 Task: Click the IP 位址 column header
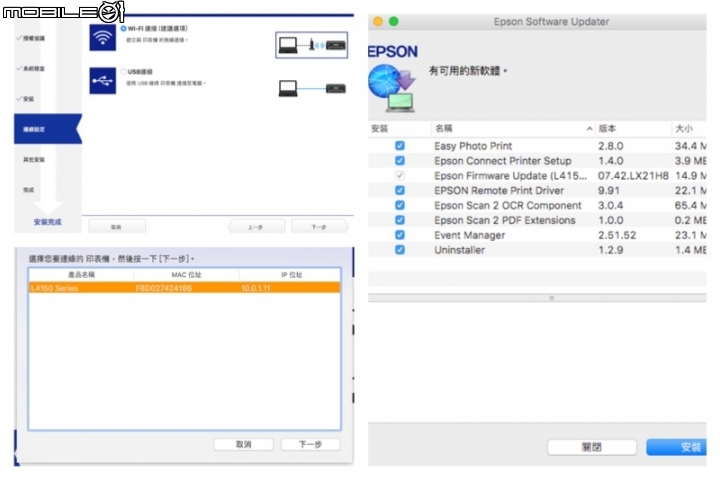click(x=291, y=274)
